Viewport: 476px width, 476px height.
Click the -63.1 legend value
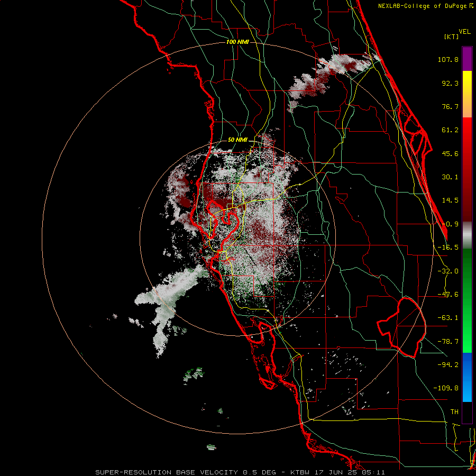click(448, 318)
